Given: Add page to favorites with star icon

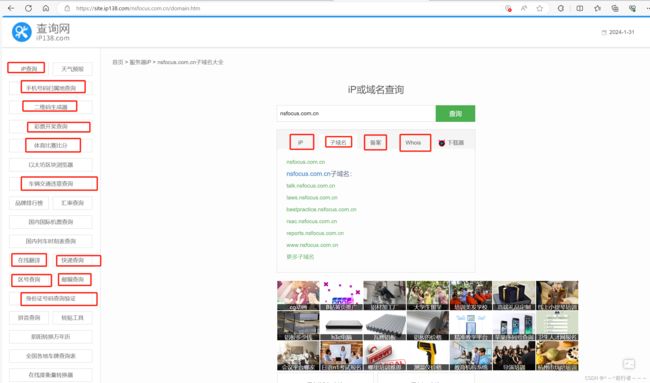Looking at the screenshot, I should 539,8.
